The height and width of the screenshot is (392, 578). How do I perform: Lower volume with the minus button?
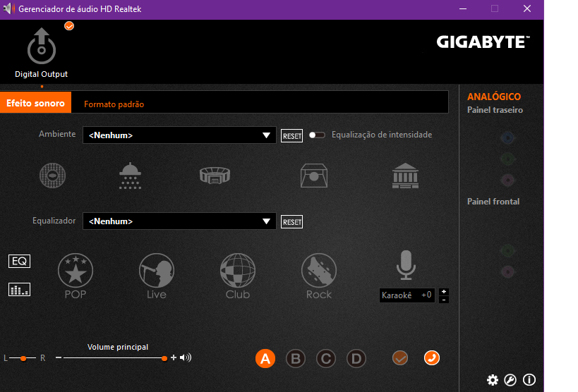click(x=59, y=357)
